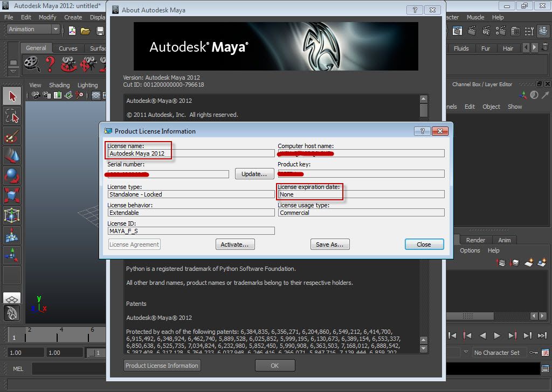
Task: Select the Soft Modification tool
Action: [x=12, y=235]
